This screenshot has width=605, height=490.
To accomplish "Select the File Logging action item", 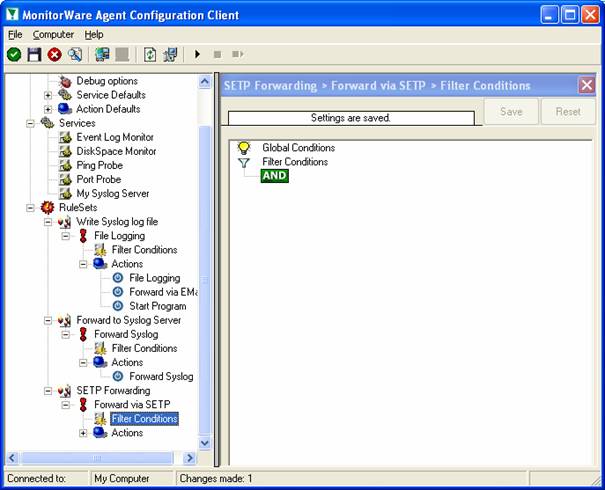I will click(155, 278).
